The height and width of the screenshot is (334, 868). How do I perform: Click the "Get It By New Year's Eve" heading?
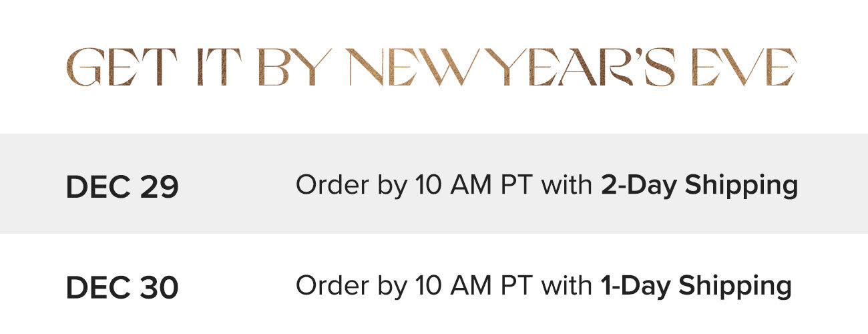[431, 67]
